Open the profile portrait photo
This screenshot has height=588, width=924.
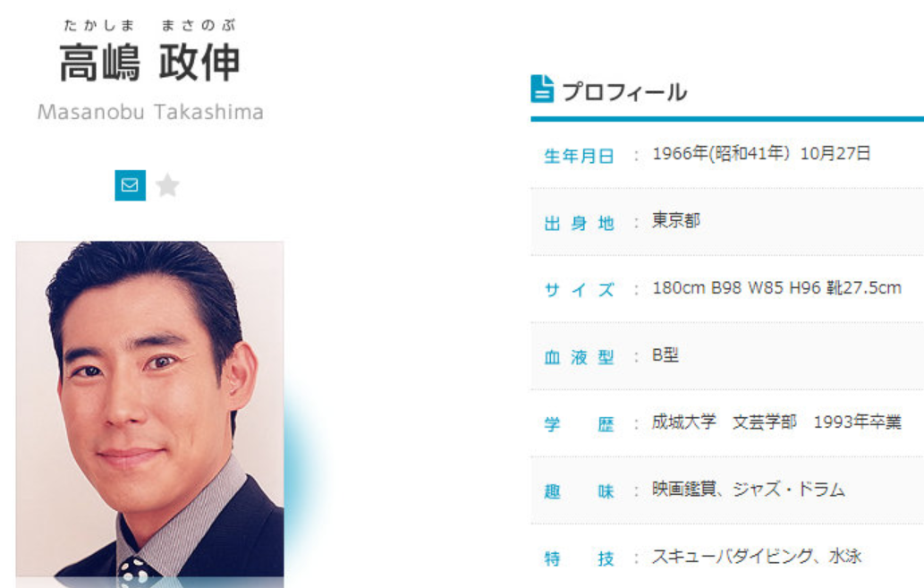tap(149, 409)
